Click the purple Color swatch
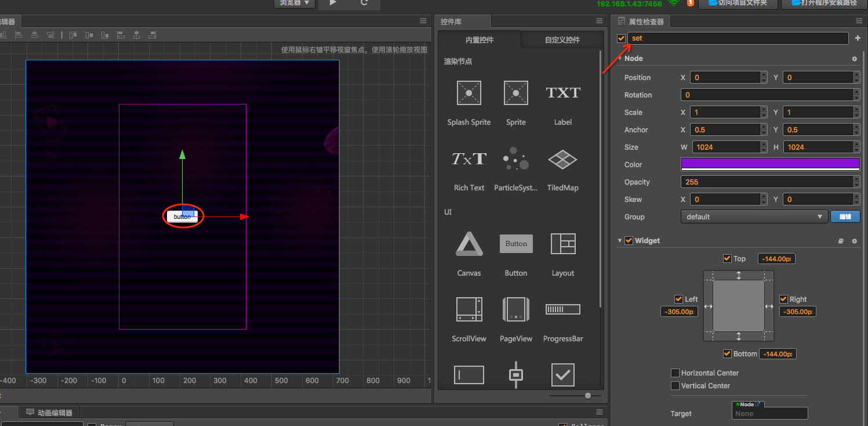The image size is (868, 426). [x=769, y=164]
